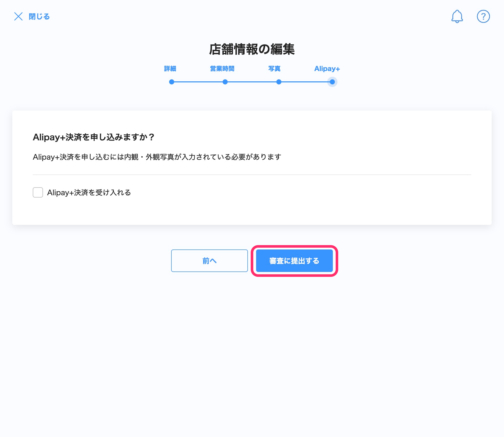
Task: Select the Alipay+ step label
Action: [327, 69]
